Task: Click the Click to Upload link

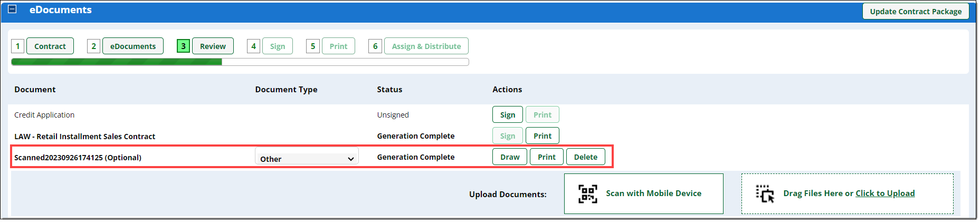Action: (885, 193)
